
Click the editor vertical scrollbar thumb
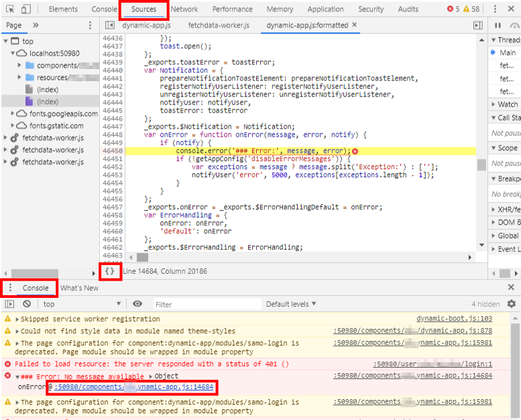pos(482,165)
